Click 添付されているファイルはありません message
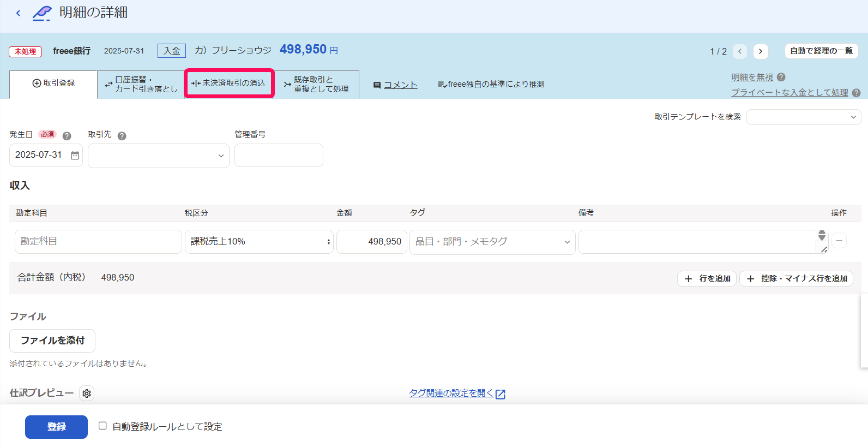Screen dimensions: 868x447 [79, 363]
